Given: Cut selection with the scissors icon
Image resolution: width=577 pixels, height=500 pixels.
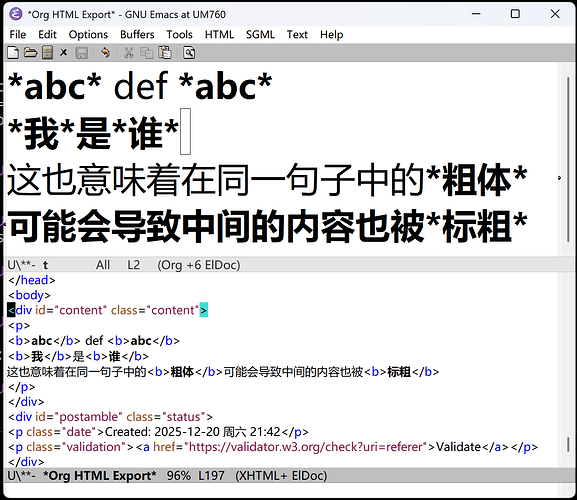Looking at the screenshot, I should click(129, 53).
